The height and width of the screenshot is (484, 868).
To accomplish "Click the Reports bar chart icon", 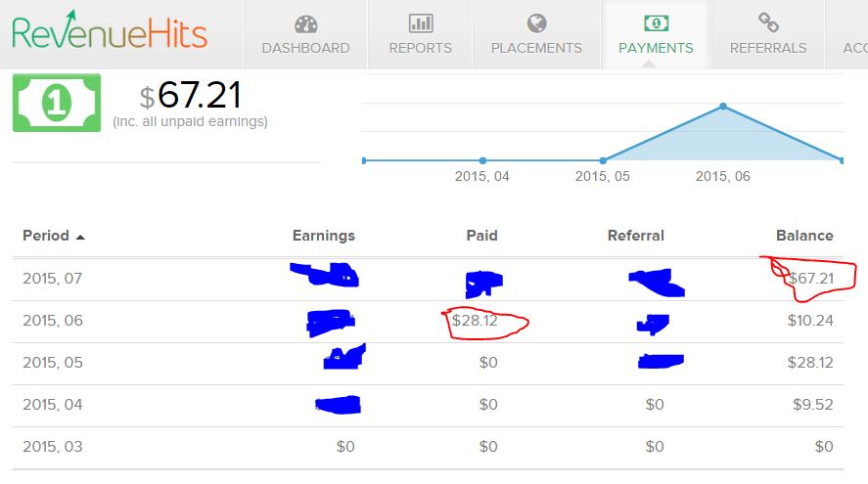I will [421, 23].
